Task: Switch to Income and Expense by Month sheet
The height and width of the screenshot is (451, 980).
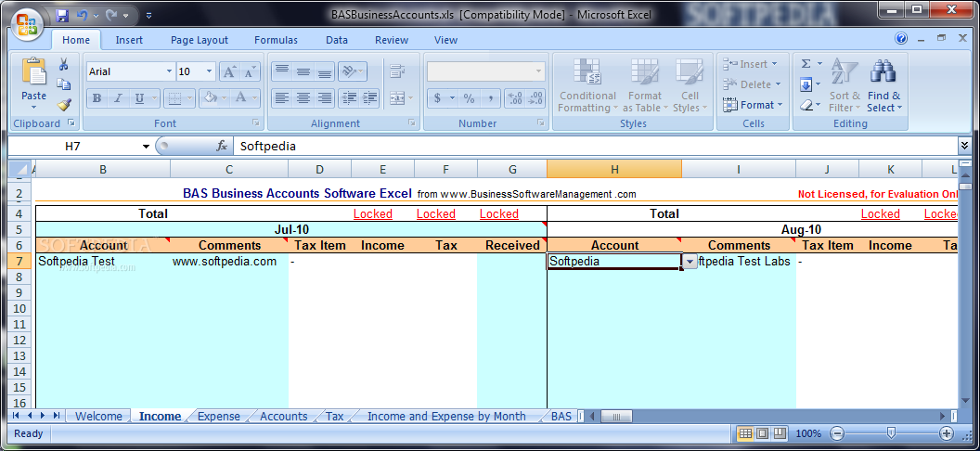Action: [446, 416]
